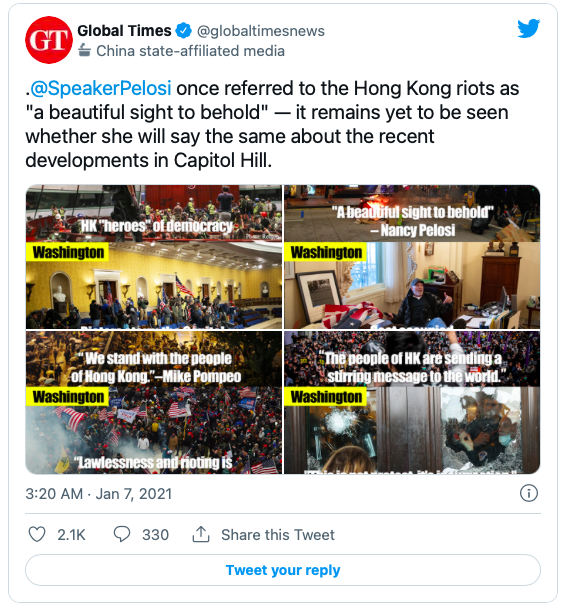Select the Share this Tweet text
Image resolution: width=565 pixels, height=609 pixels.
point(278,535)
